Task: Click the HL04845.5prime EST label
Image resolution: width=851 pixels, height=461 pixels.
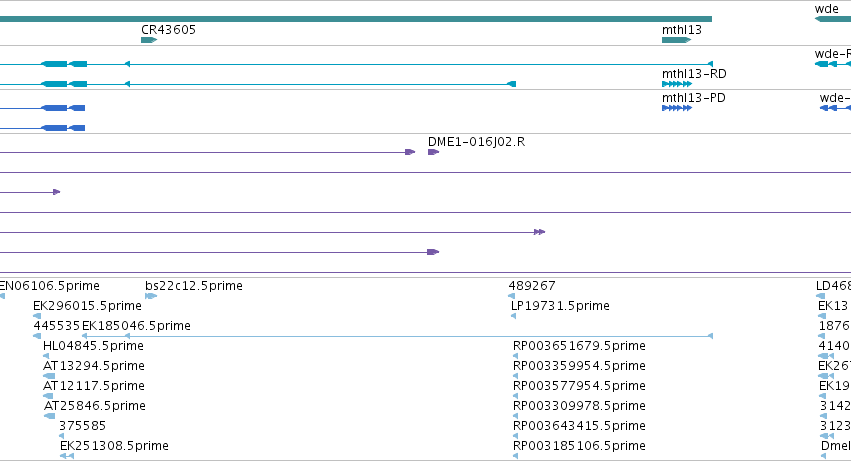Action: tap(93, 346)
